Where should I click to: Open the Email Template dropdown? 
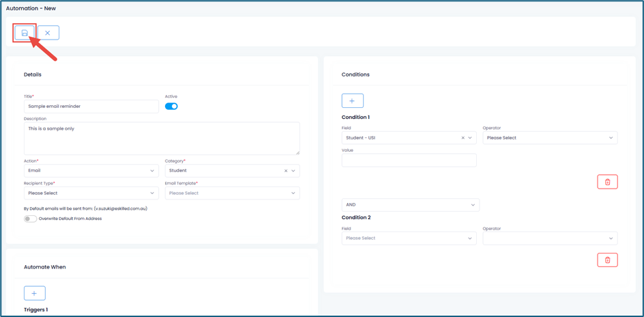(x=232, y=193)
